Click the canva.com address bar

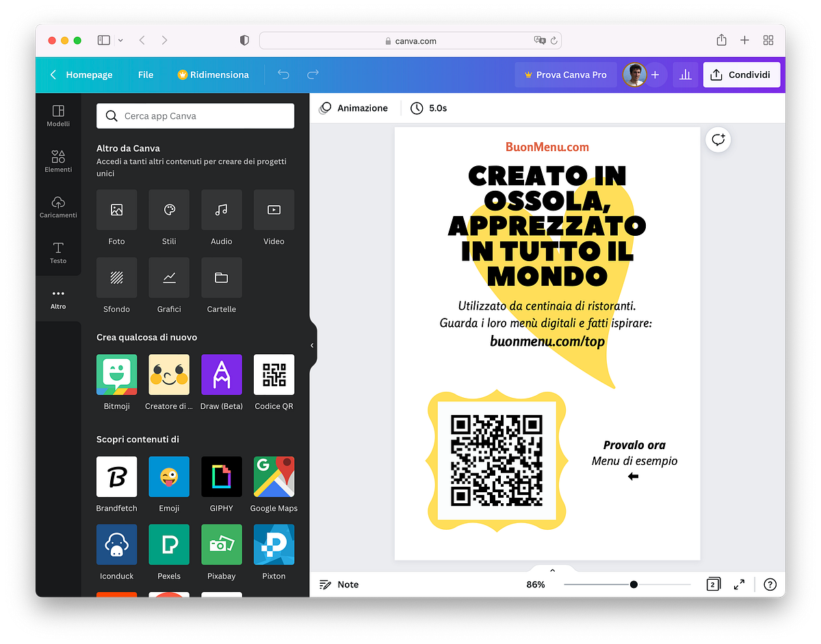pyautogui.click(x=410, y=41)
